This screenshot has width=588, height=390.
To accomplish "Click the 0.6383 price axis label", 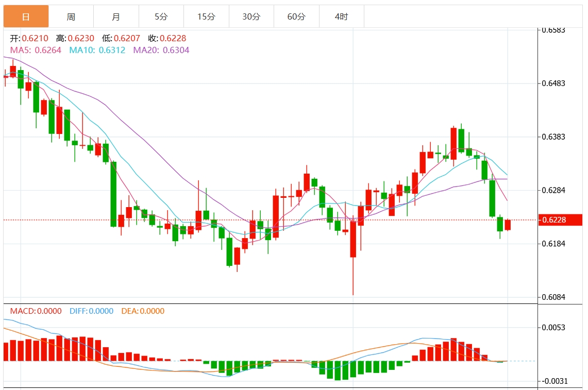I will [553, 137].
